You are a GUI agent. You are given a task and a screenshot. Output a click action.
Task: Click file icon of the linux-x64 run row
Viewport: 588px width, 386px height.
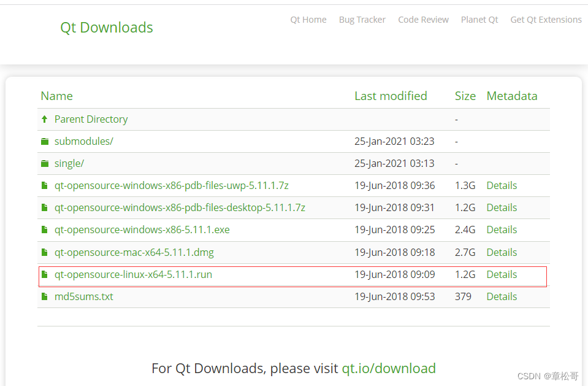coord(45,274)
